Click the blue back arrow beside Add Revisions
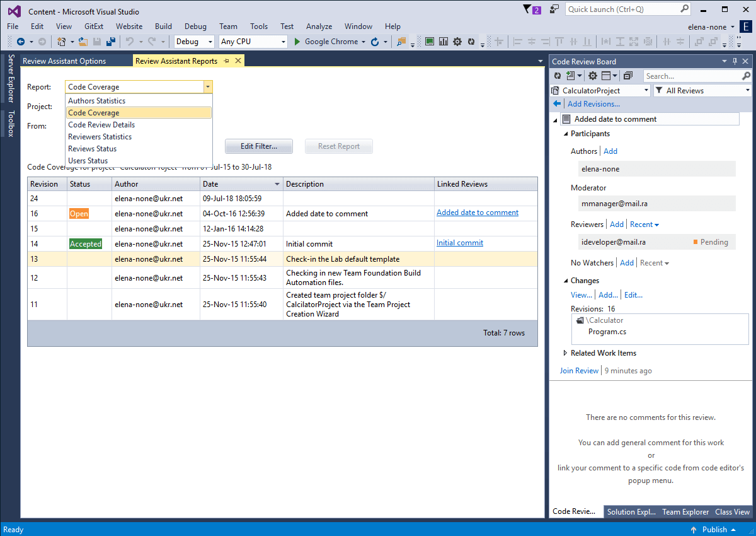756x536 pixels. 557,104
